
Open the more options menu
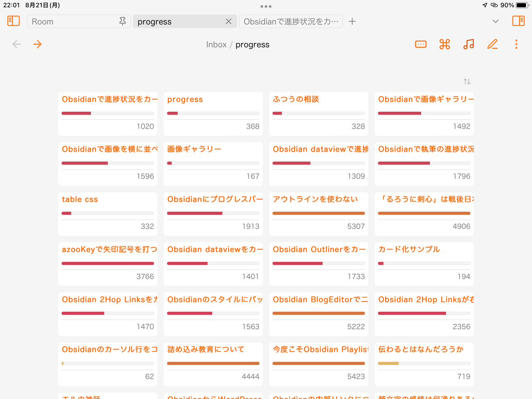516,44
